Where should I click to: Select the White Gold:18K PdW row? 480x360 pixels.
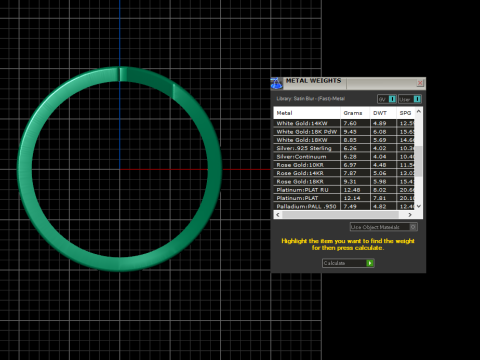[344, 132]
